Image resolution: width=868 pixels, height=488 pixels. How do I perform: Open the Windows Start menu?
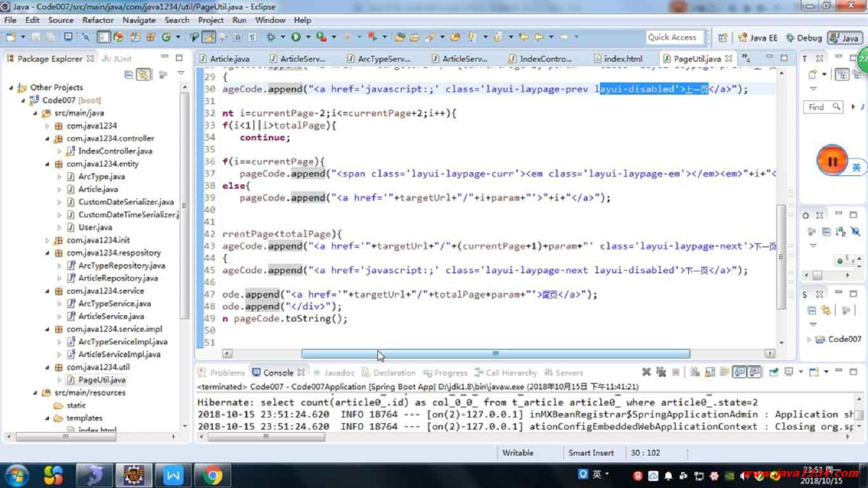pyautogui.click(x=16, y=475)
